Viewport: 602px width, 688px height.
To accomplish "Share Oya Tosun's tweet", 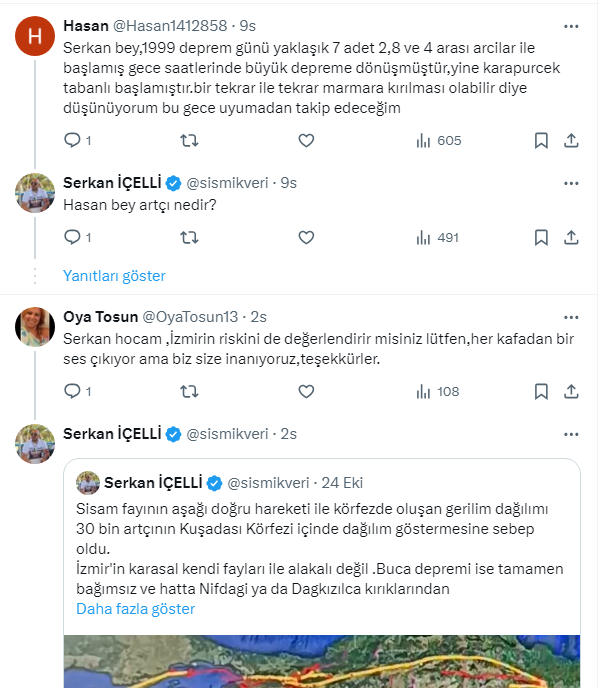I will 570,391.
